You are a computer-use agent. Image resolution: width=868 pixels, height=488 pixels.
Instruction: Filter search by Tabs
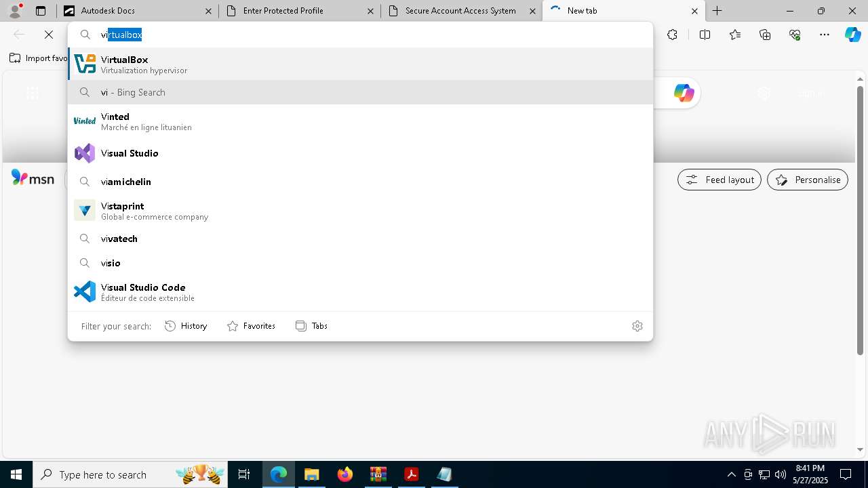point(312,326)
